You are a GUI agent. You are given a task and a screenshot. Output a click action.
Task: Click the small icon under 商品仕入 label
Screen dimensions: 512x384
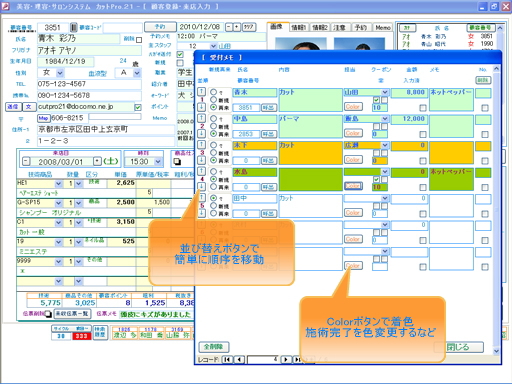click(x=177, y=162)
